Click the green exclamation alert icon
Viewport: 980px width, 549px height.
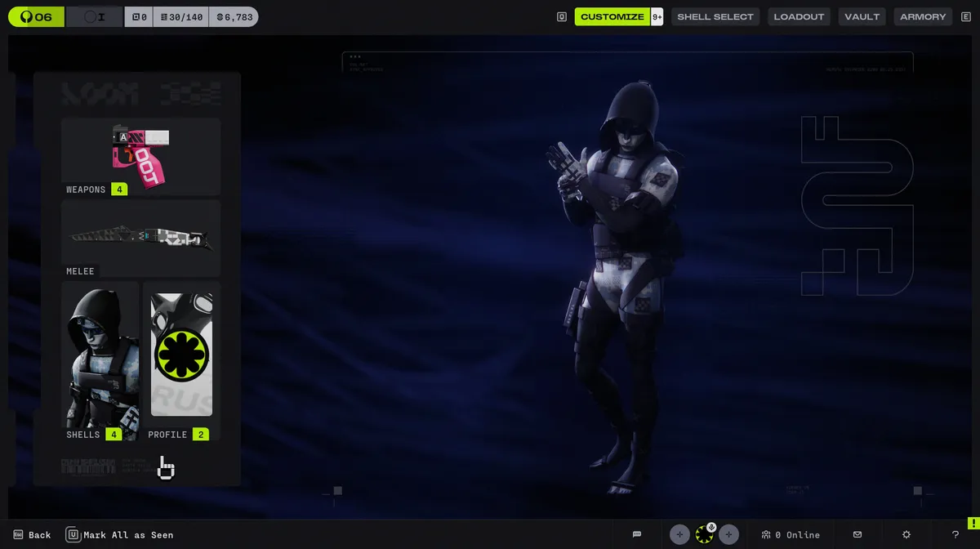[x=973, y=522]
